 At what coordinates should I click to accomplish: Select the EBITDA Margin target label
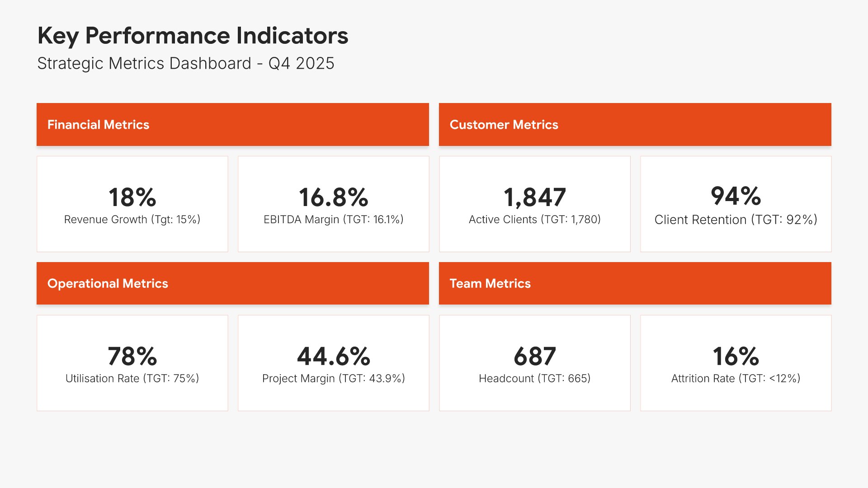click(x=333, y=220)
